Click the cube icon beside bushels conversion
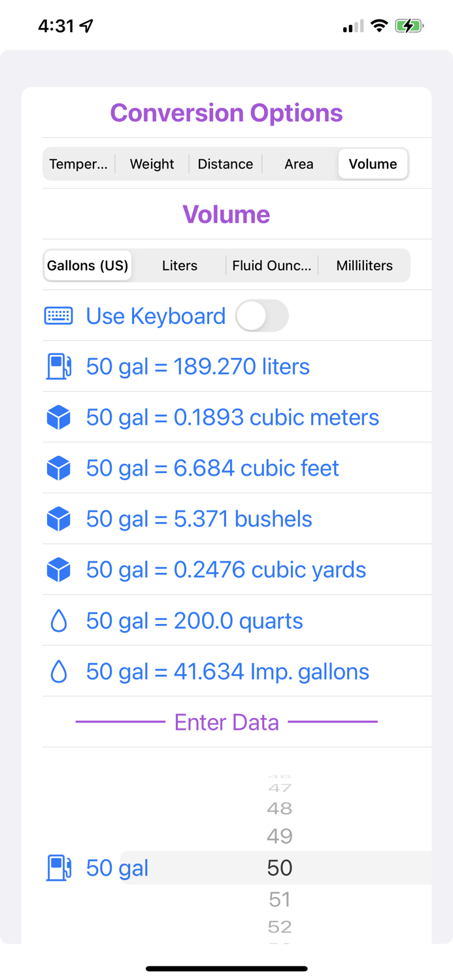This screenshot has width=453, height=980. click(58, 518)
